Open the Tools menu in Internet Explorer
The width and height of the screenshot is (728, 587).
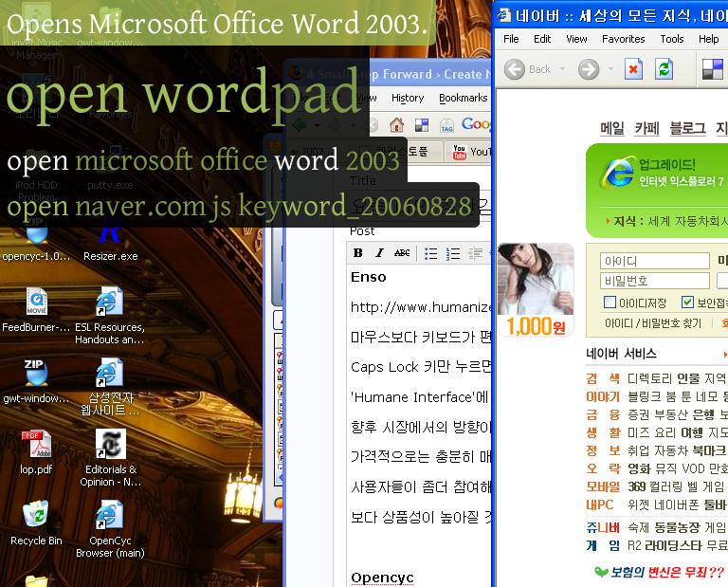coord(671,39)
